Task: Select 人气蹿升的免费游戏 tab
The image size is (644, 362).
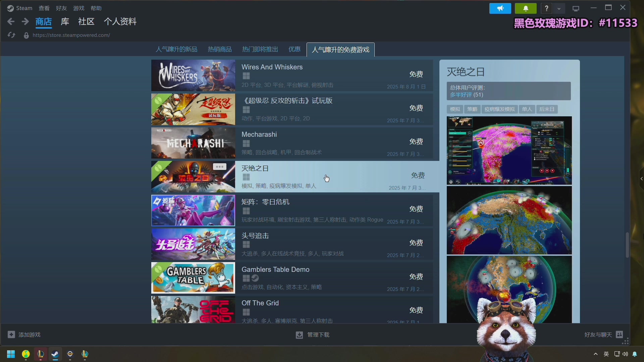Action: click(340, 50)
